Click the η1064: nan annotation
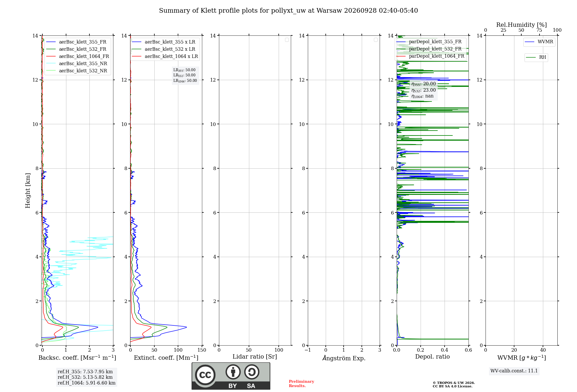The height and width of the screenshot is (392, 577). coord(422,96)
